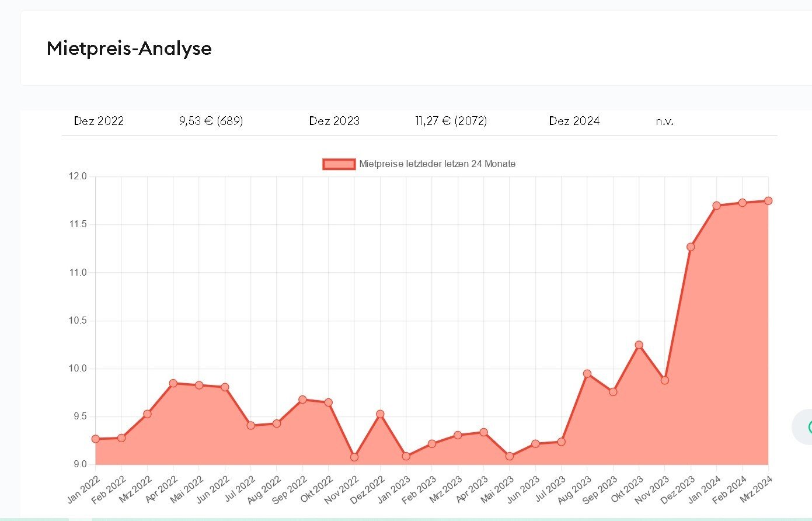The width and height of the screenshot is (812, 521).
Task: Select the 'Dez 2024' table label
Action: click(574, 121)
